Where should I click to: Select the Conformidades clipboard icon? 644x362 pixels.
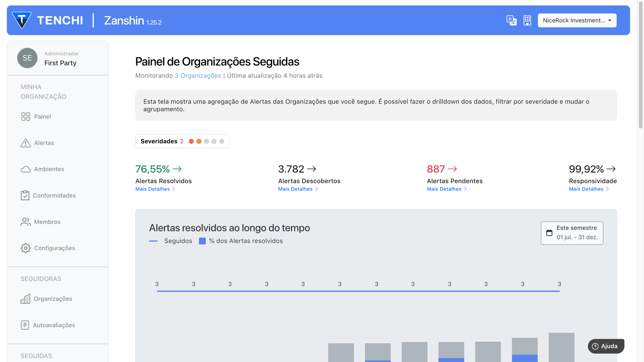[x=25, y=195]
